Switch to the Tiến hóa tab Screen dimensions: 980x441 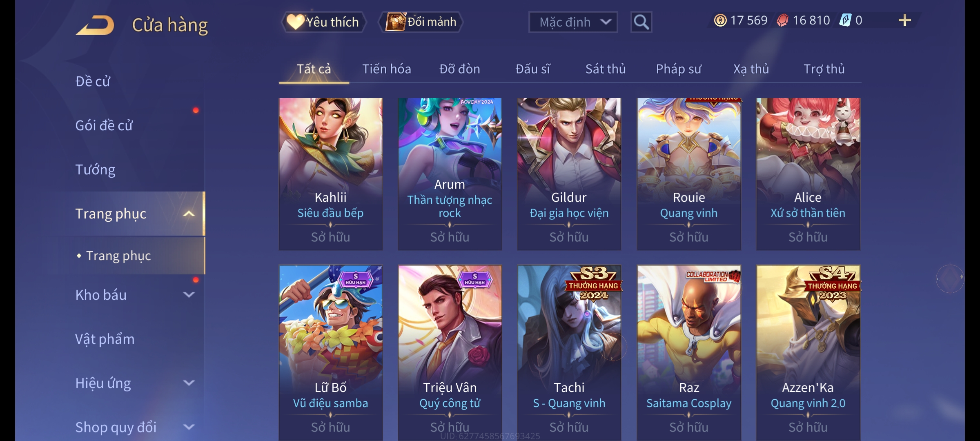386,69
